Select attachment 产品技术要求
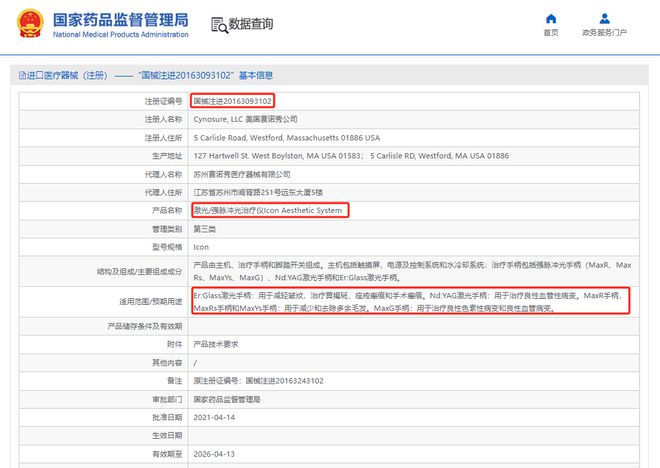660x468 pixels. [x=216, y=344]
